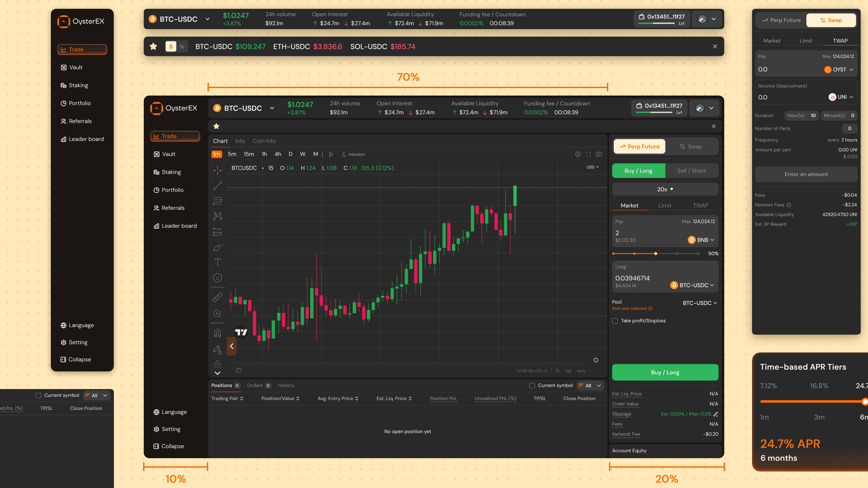Enable the Take profit/Stoploss checkbox

[x=615, y=321]
